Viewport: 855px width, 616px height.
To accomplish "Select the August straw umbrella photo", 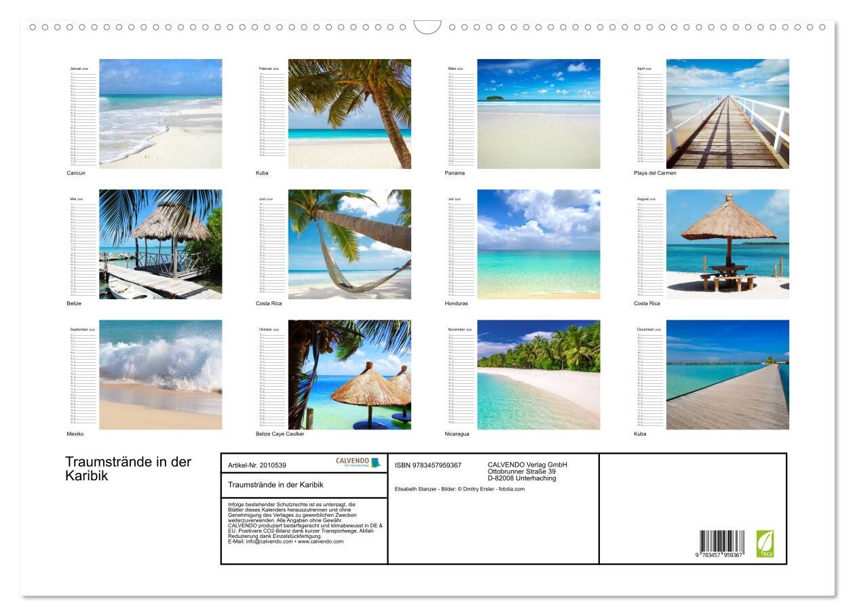I will coord(727,244).
